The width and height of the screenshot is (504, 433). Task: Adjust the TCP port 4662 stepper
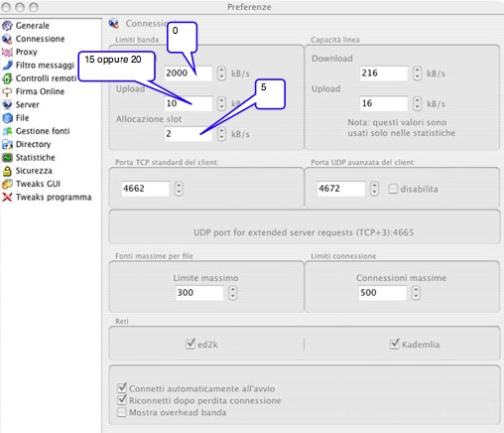coord(179,189)
